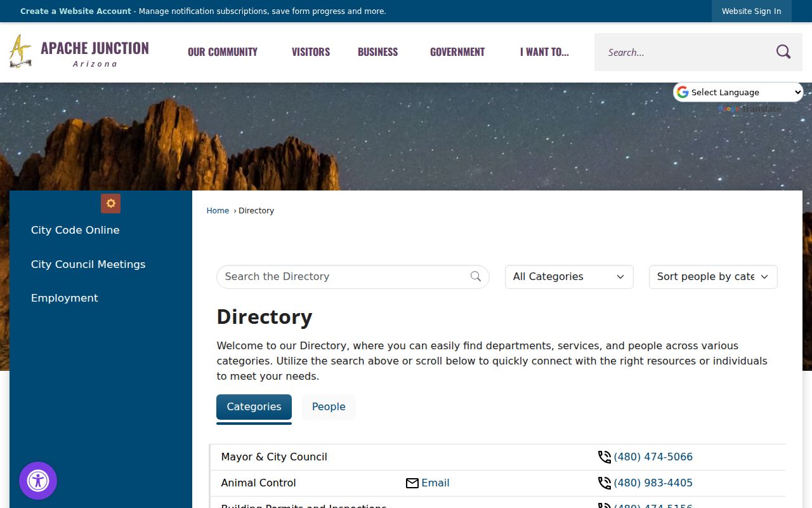Open Employment sidebar link
Image resolution: width=812 pixels, height=508 pixels.
[x=64, y=298]
